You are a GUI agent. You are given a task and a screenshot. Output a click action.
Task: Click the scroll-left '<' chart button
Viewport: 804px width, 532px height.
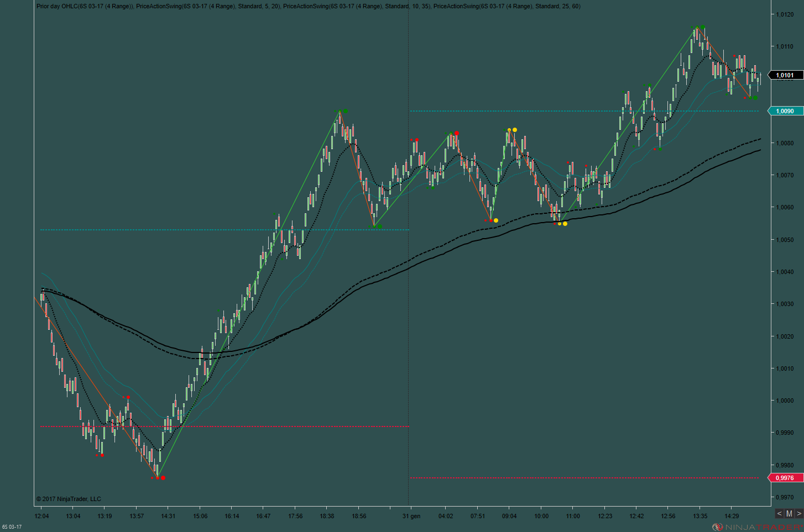[780, 514]
